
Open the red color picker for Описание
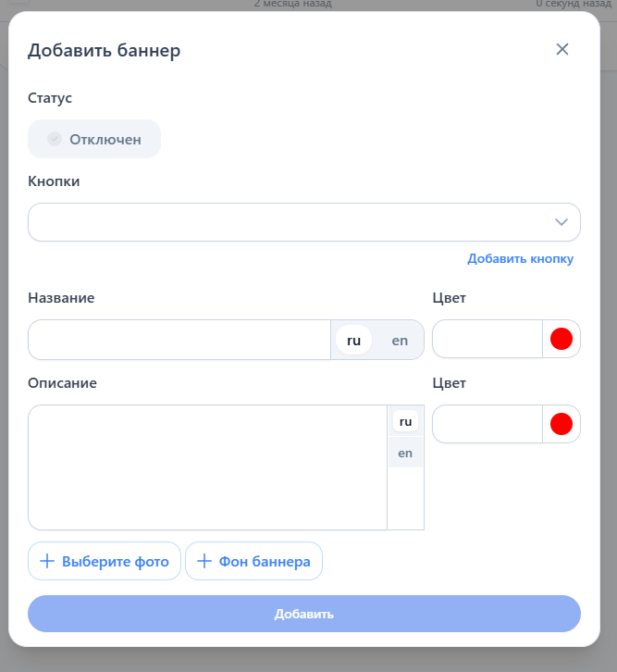tap(561, 424)
